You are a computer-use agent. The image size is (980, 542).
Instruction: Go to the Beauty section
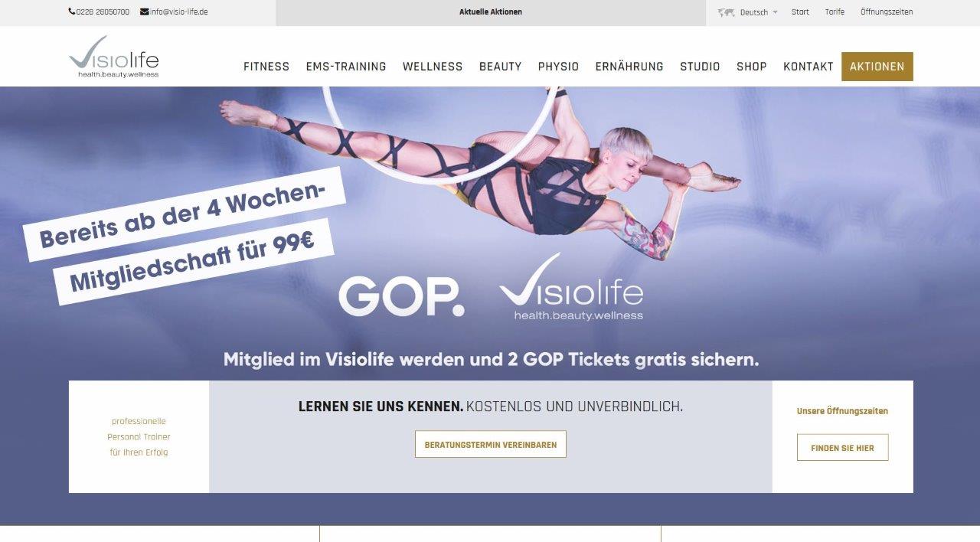click(x=500, y=67)
